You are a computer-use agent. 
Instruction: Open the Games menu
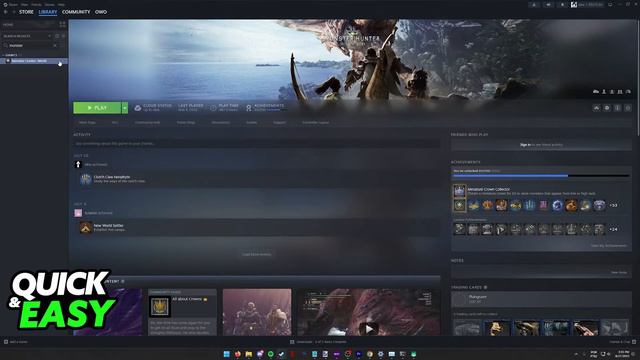tap(49, 4)
